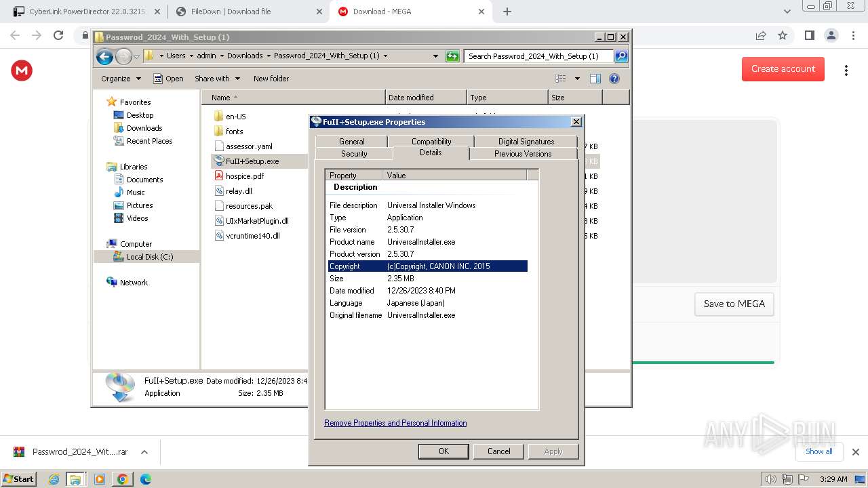Switch to the General tab

[x=351, y=141]
